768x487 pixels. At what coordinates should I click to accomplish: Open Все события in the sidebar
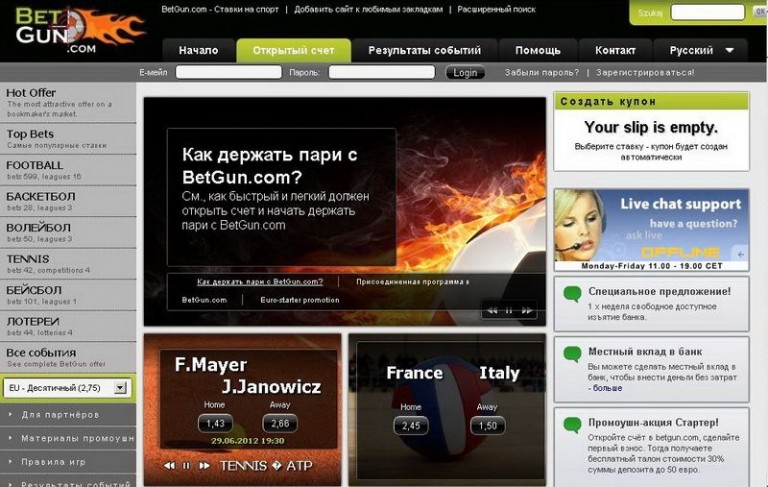click(x=68, y=358)
